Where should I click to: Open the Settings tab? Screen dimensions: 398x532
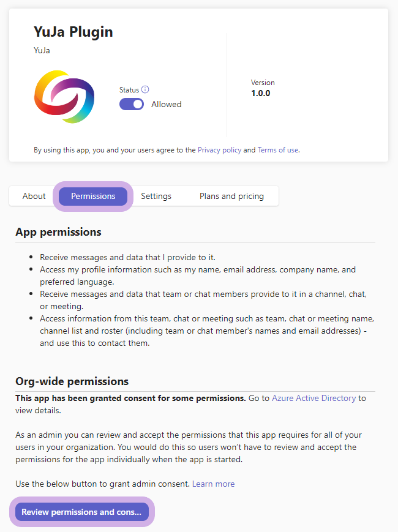coord(156,196)
